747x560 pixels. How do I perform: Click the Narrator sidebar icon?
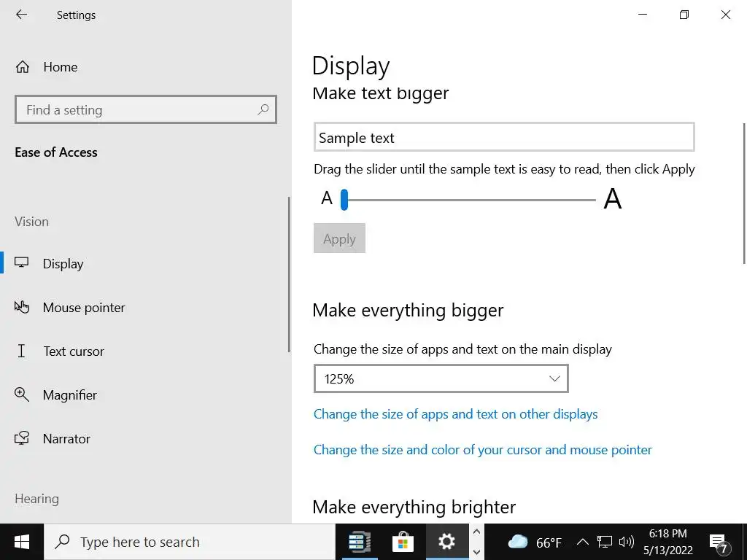[x=21, y=438]
